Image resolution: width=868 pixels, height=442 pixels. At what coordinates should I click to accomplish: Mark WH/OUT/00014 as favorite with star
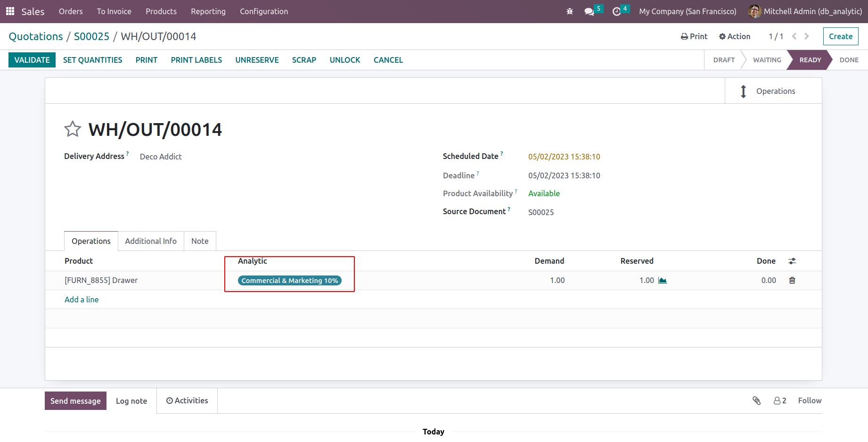(73, 129)
